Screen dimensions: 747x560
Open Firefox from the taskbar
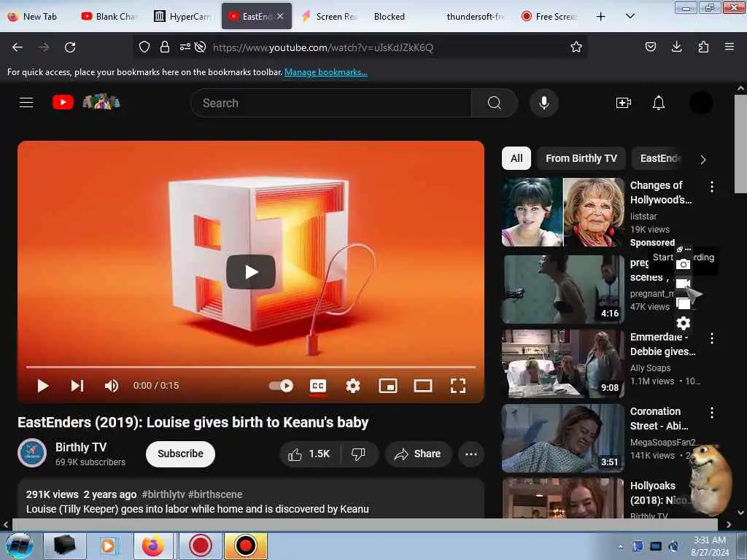(153, 545)
